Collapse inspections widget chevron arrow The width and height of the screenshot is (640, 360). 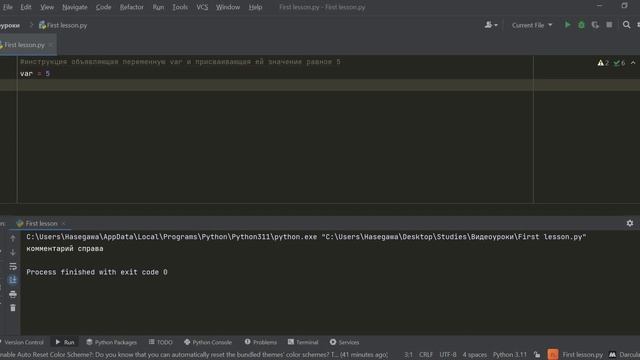coord(633,63)
